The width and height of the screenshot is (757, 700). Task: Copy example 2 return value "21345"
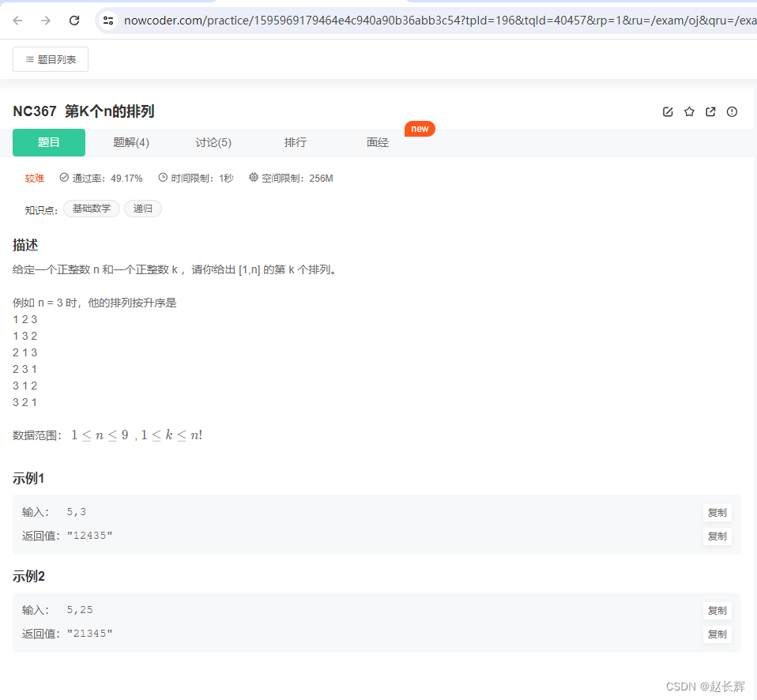tap(717, 634)
